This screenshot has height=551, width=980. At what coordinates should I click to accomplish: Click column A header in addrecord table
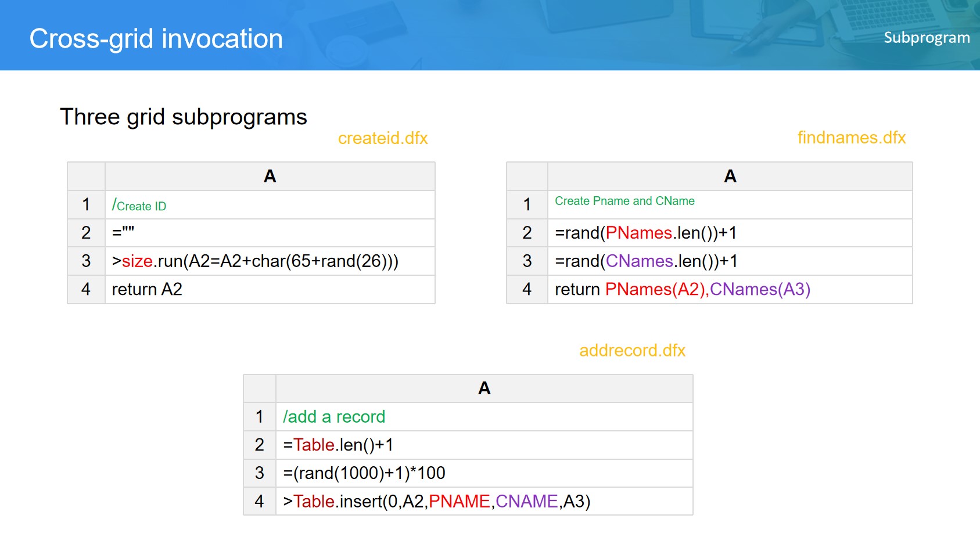click(x=484, y=388)
